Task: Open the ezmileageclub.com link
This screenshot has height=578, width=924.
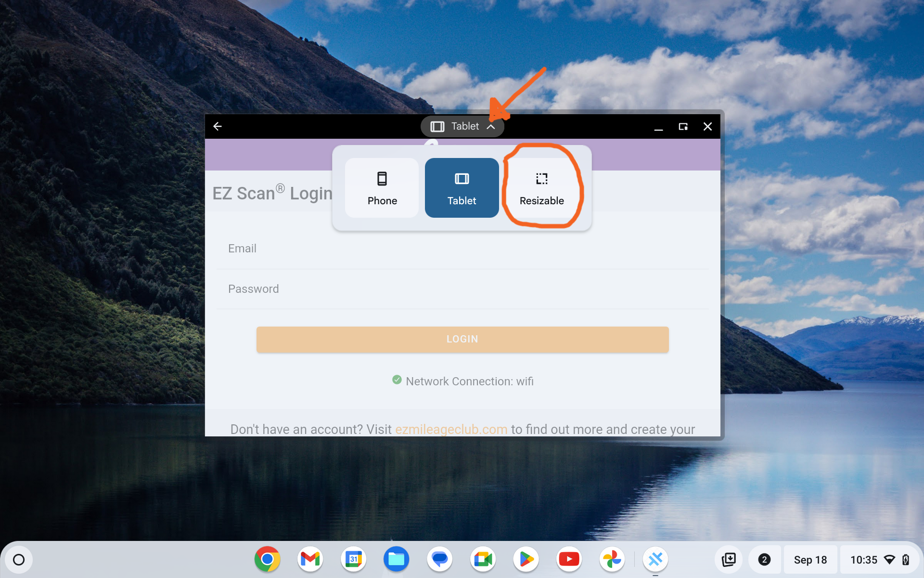Action: click(451, 429)
